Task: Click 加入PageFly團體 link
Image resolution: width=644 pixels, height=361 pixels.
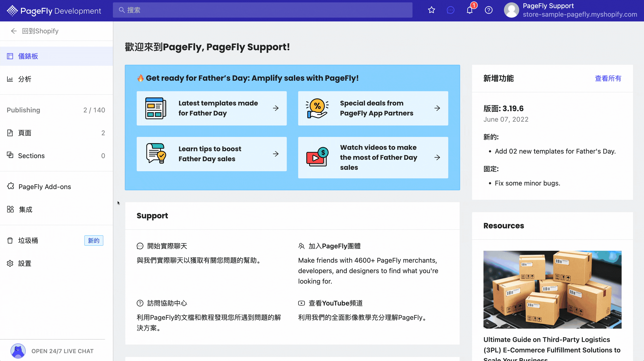Action: point(334,246)
